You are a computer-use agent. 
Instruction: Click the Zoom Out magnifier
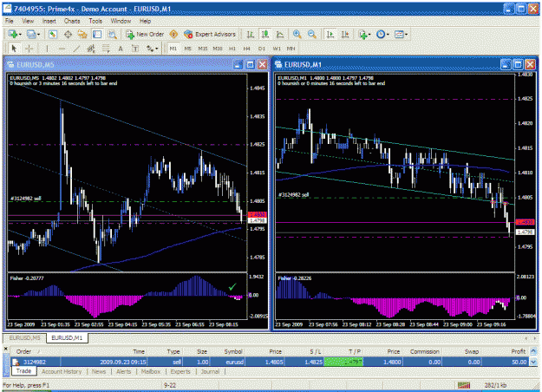[312, 34]
